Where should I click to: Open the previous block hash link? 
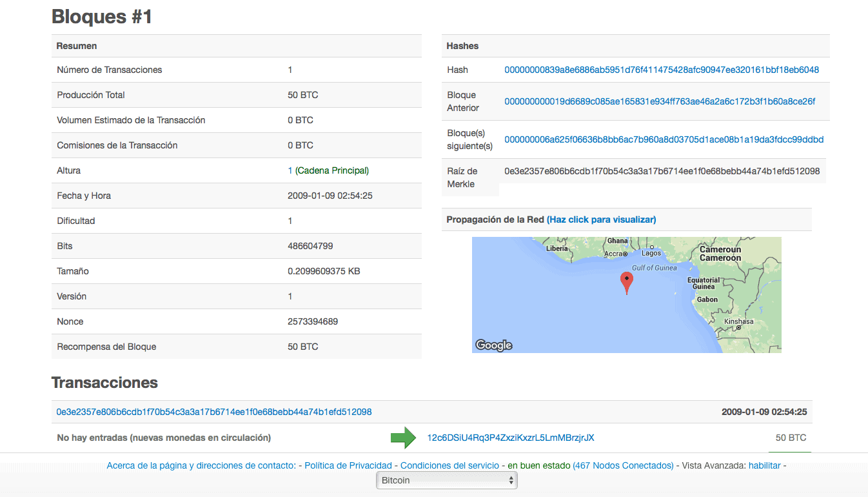(x=660, y=101)
